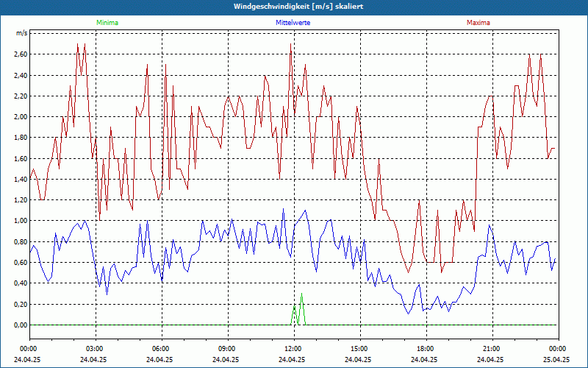
Task: Click the '2,00' y-axis value
Action: (21, 116)
